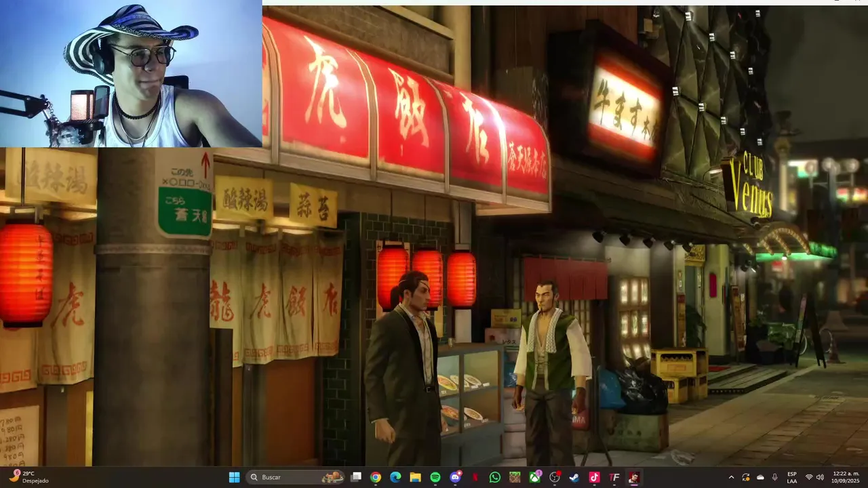Screen dimensions: 868x488
Task: Select the active Yakuza game taskbar icon
Action: [634, 477]
